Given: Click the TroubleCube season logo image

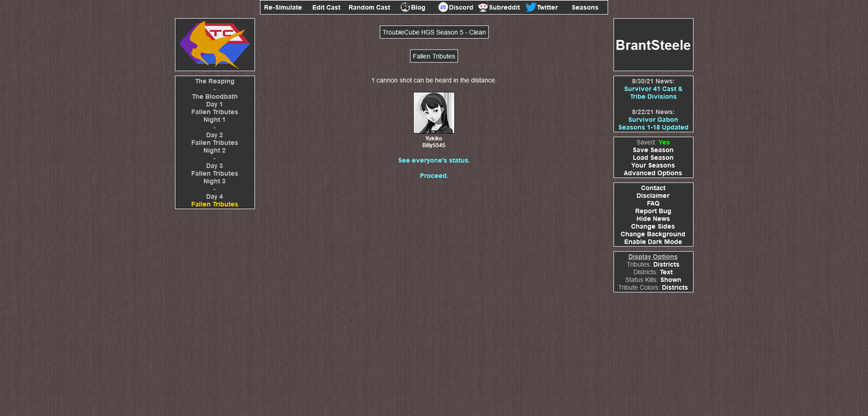Looking at the screenshot, I should point(215,45).
